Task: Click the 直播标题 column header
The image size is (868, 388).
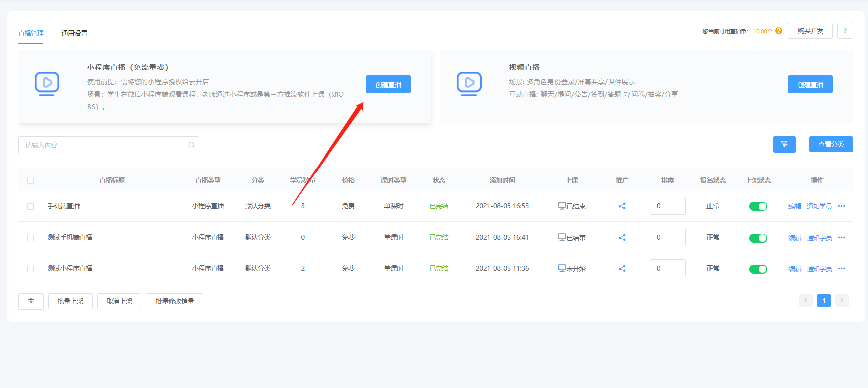Action: coord(112,180)
